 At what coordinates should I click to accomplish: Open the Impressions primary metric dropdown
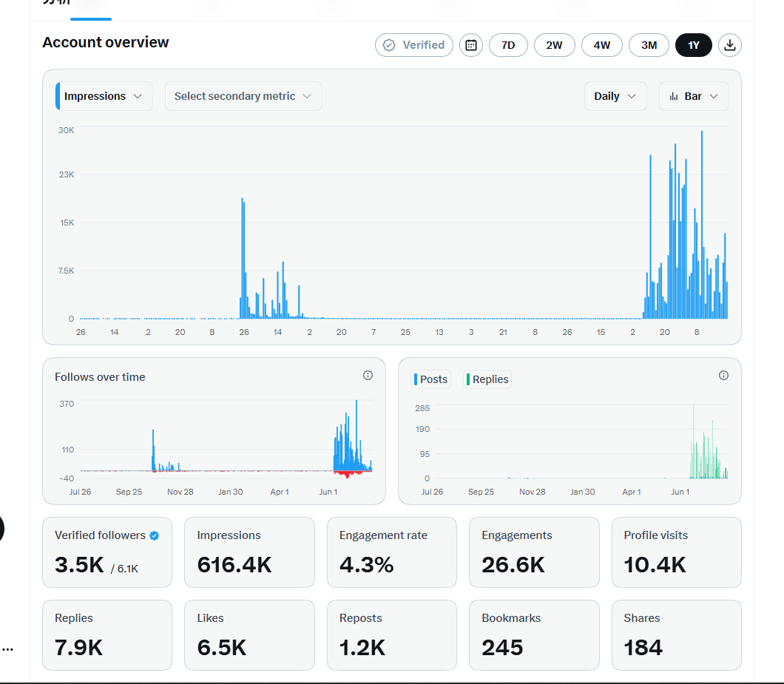click(x=104, y=96)
